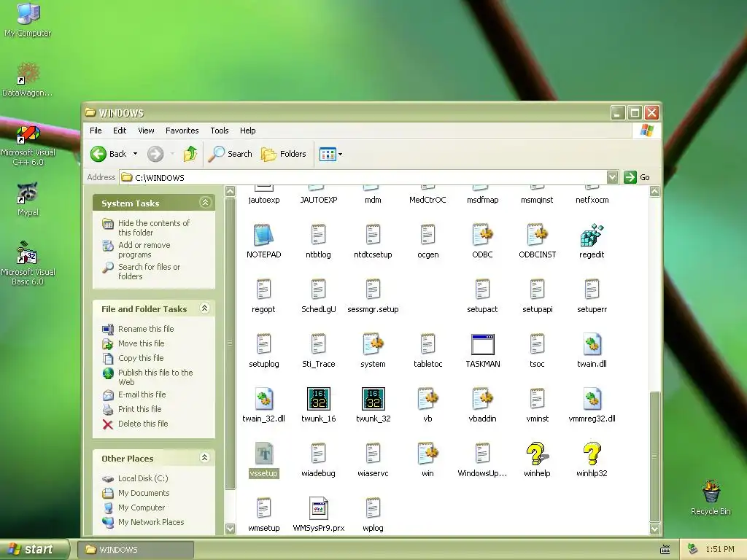The image size is (747, 560).
Task: Click the keyboard icon in the tray area
Action: point(665,550)
